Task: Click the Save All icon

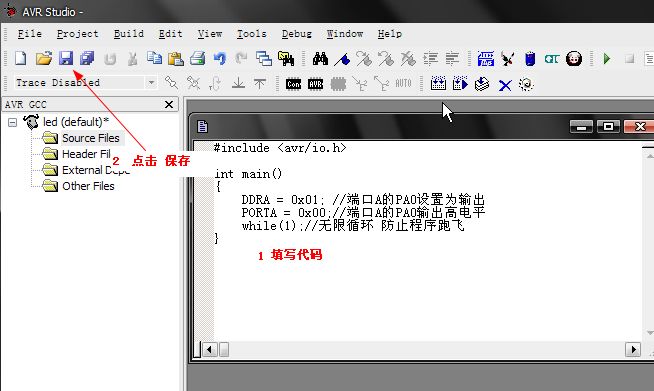Action: tap(87, 58)
